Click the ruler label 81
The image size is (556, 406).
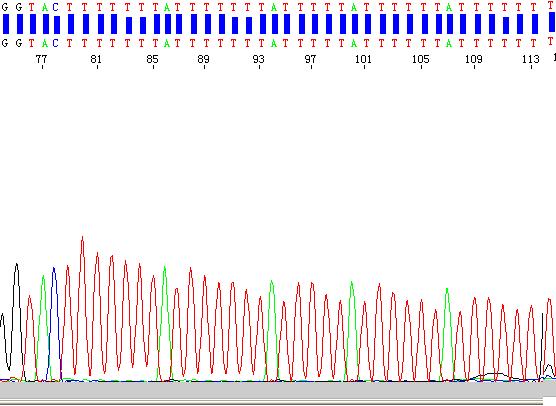[x=96, y=59]
